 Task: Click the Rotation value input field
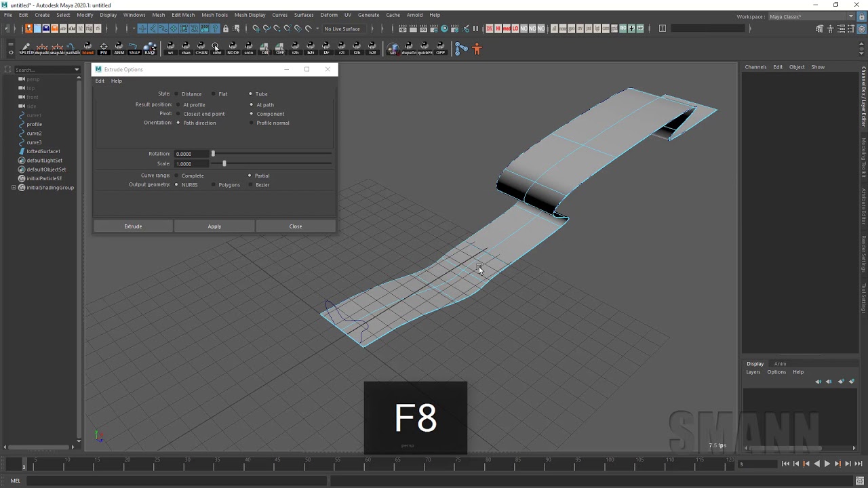click(x=191, y=154)
